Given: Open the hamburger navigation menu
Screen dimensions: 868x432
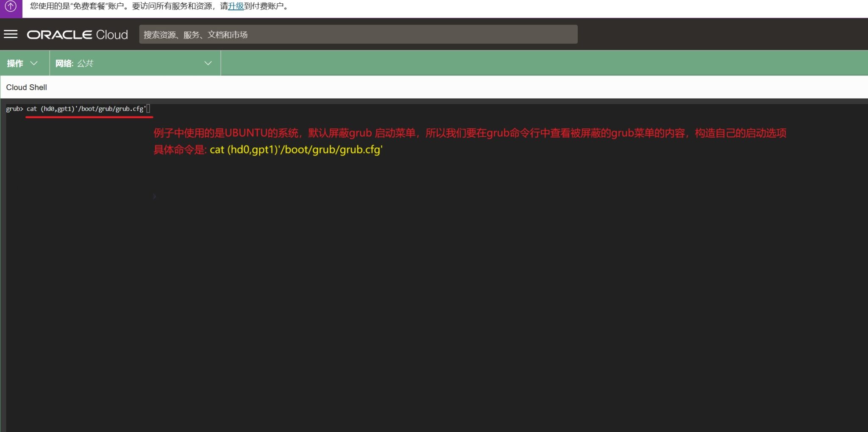Looking at the screenshot, I should point(11,34).
